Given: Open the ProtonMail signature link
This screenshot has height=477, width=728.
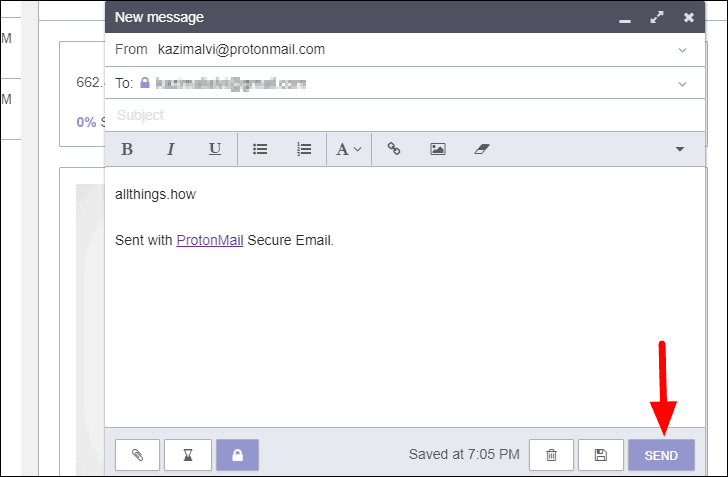Looking at the screenshot, I should [x=210, y=240].
